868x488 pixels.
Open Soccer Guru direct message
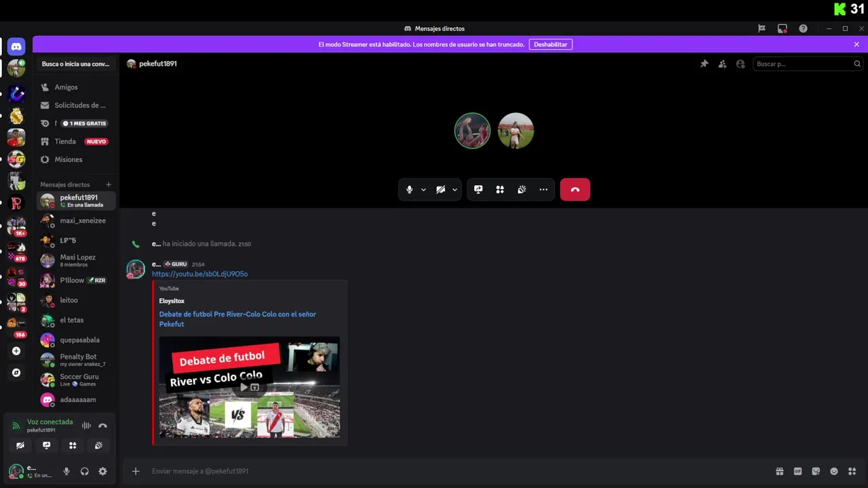(x=76, y=380)
